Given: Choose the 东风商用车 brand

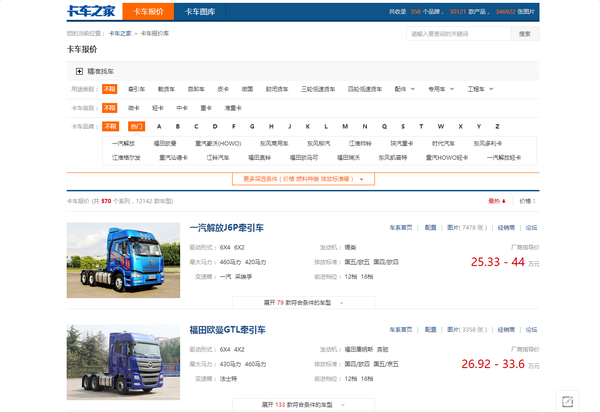Looking at the screenshot, I should [x=274, y=143].
